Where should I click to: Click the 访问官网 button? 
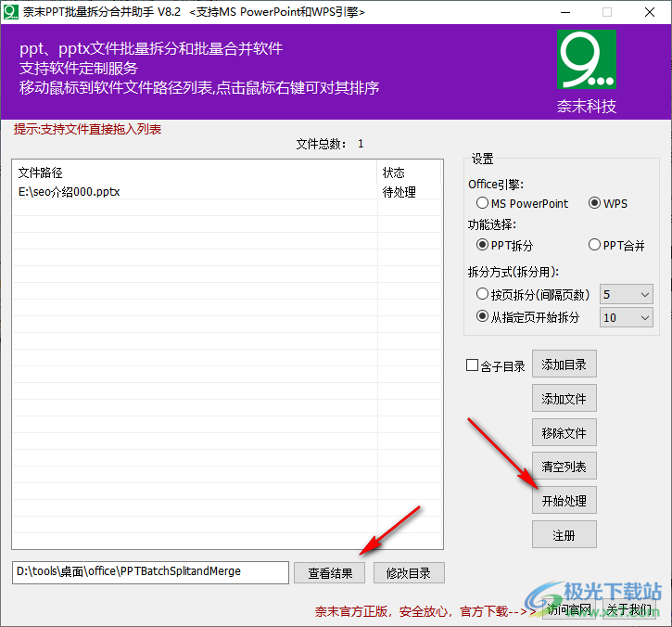[x=569, y=609]
